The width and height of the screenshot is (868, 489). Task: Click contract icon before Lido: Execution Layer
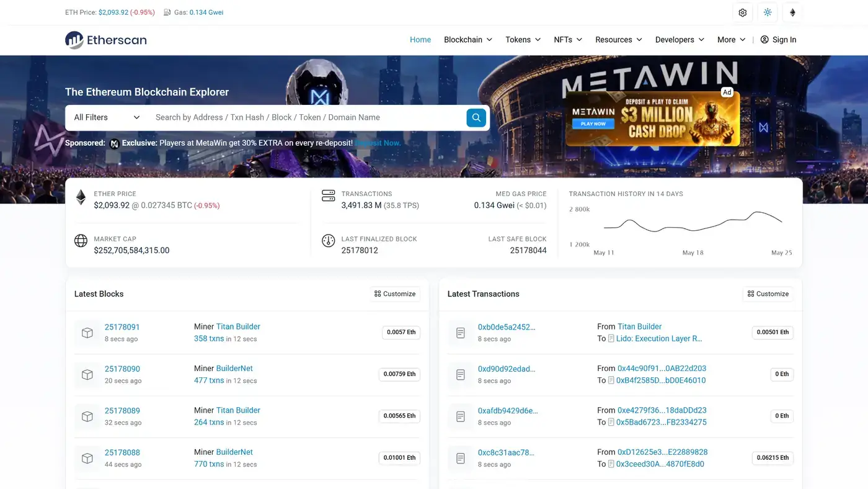click(611, 339)
